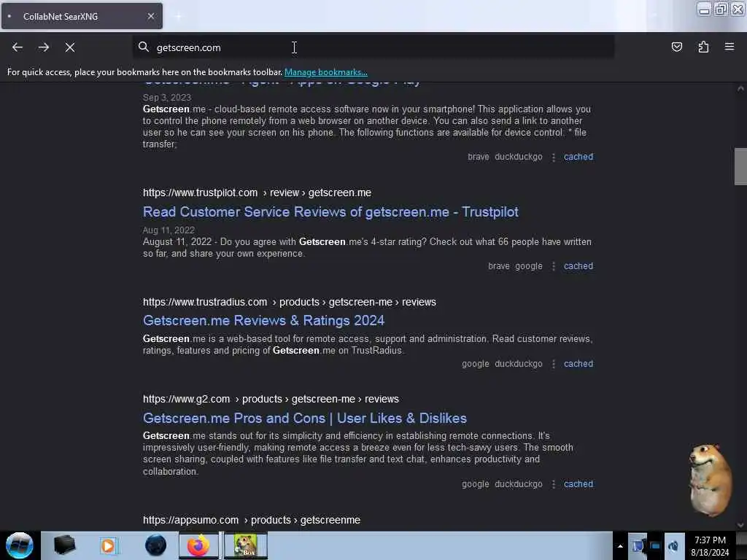This screenshot has height=560, width=747.
Task: Open the clock showing 7:37 PM
Action: pos(710,546)
